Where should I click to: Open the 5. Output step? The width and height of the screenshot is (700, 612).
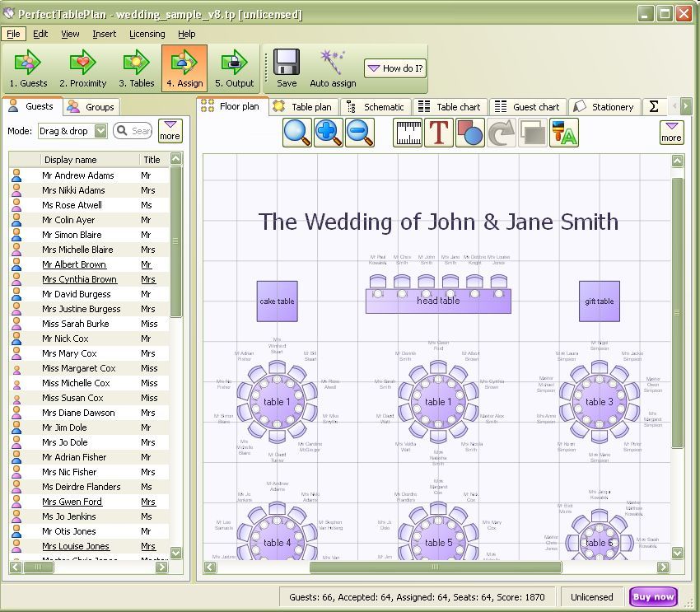pyautogui.click(x=234, y=68)
